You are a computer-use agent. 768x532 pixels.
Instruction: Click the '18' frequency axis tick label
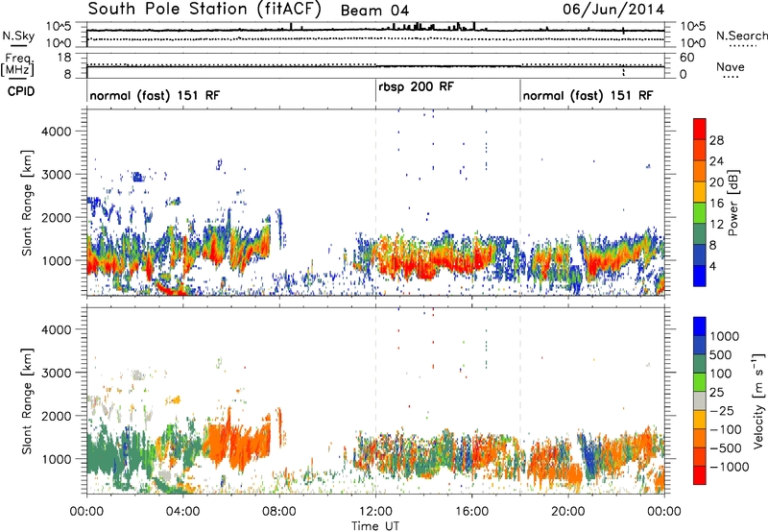tap(64, 58)
